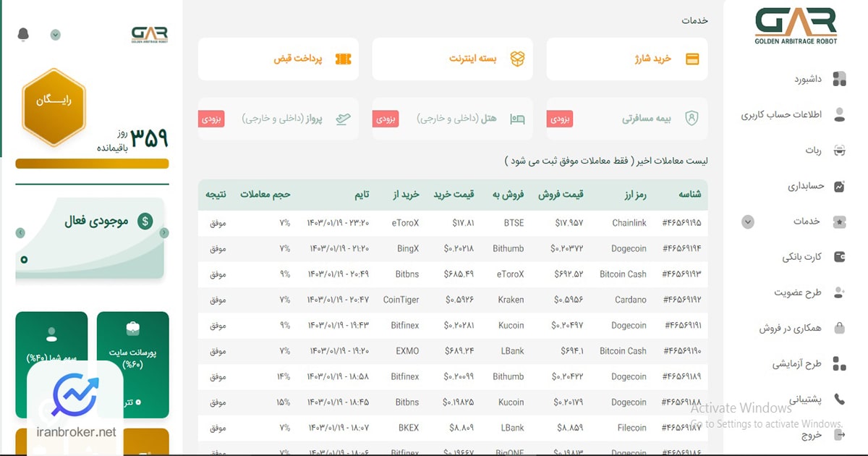Click the logout icon beside خروج
This screenshot has height=456, width=868.
point(839,434)
